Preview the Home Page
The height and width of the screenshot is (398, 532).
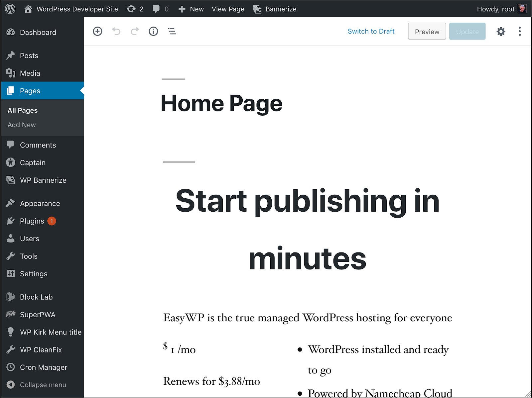click(x=427, y=32)
